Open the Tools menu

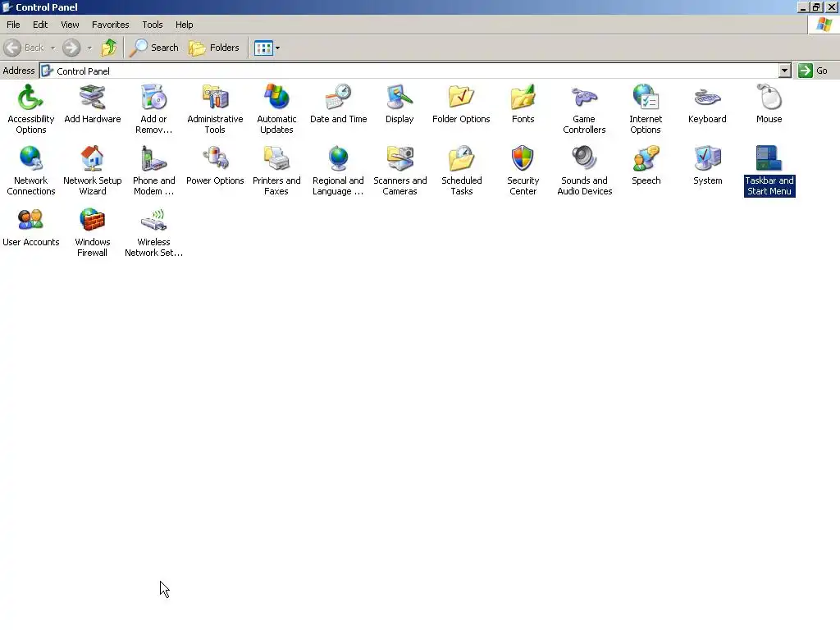(x=152, y=25)
